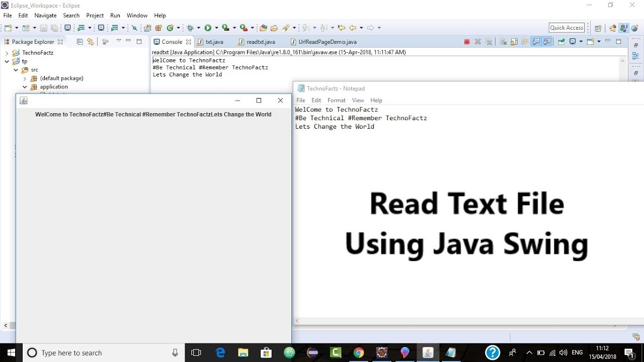Toggle Word Wrap in Console toolbar

(525, 42)
